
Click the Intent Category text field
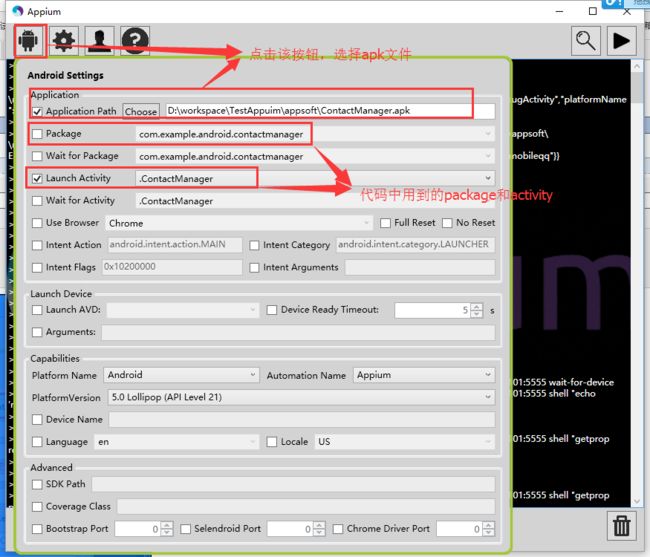[x=415, y=245]
